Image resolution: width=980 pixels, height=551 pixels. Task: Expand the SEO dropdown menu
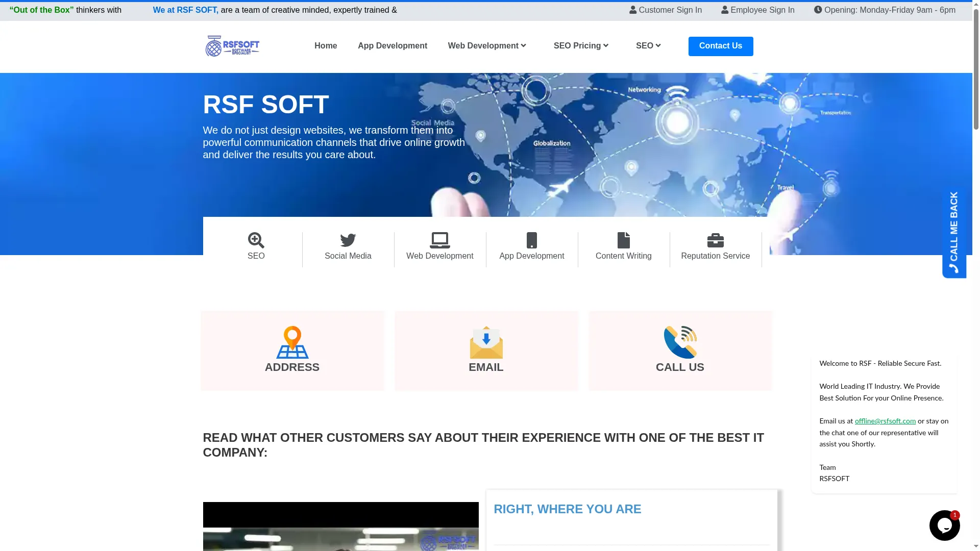[648, 46]
